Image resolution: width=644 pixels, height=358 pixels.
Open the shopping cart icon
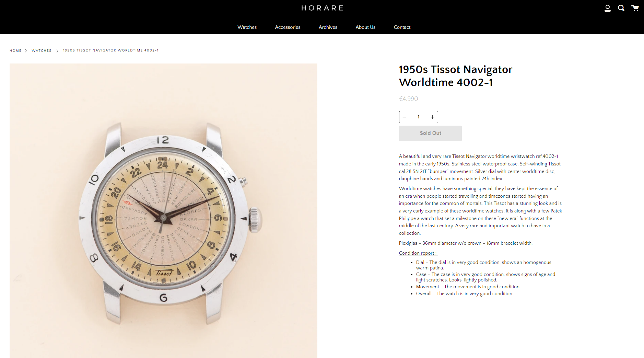[x=635, y=8]
